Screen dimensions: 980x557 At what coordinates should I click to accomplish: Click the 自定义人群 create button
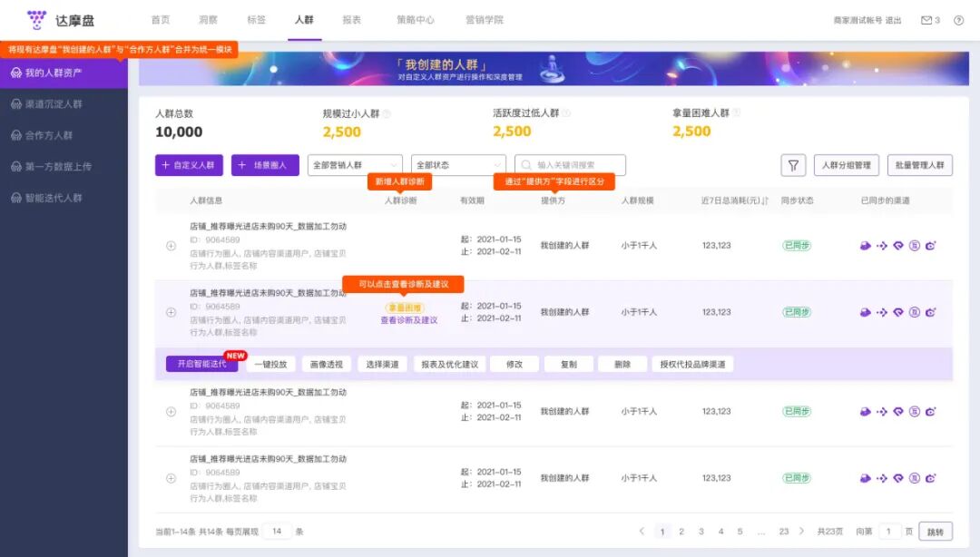point(188,165)
